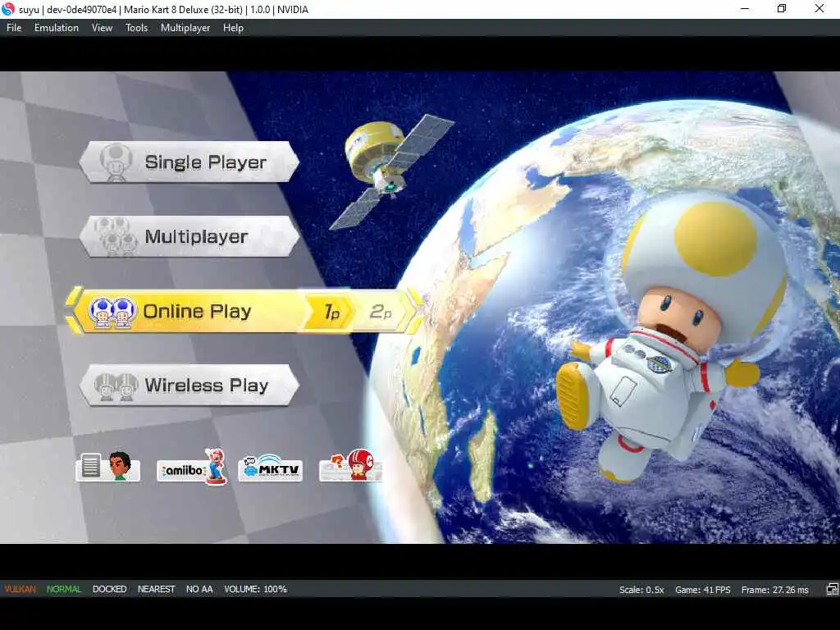
Task: Toggle the NEAREST scaling filter indicator
Action: (156, 589)
